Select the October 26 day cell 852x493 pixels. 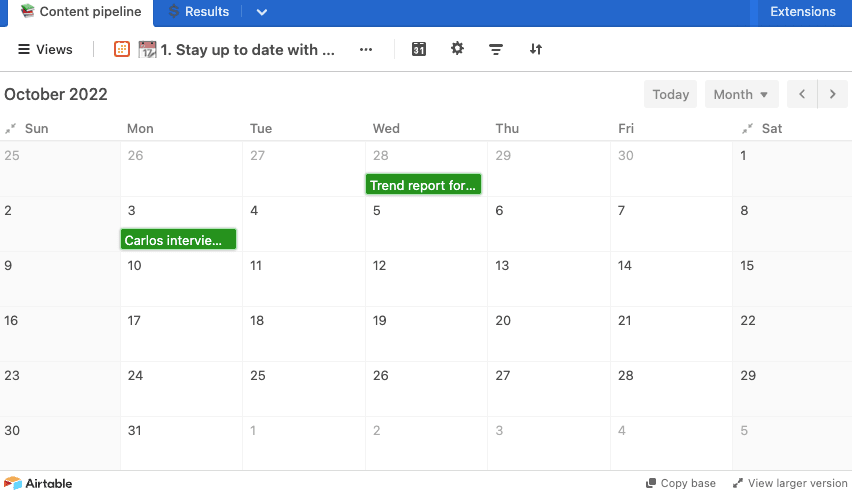(x=427, y=389)
